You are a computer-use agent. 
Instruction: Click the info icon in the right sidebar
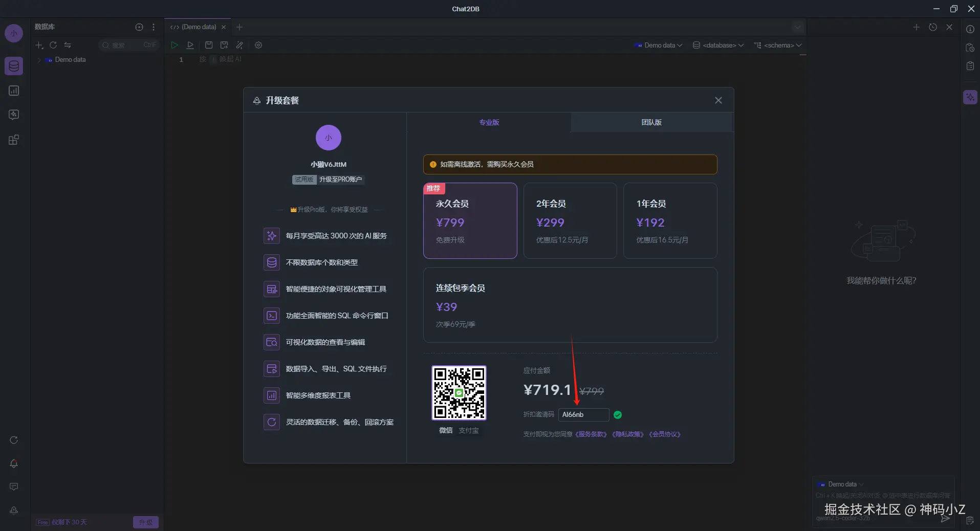[x=970, y=29]
